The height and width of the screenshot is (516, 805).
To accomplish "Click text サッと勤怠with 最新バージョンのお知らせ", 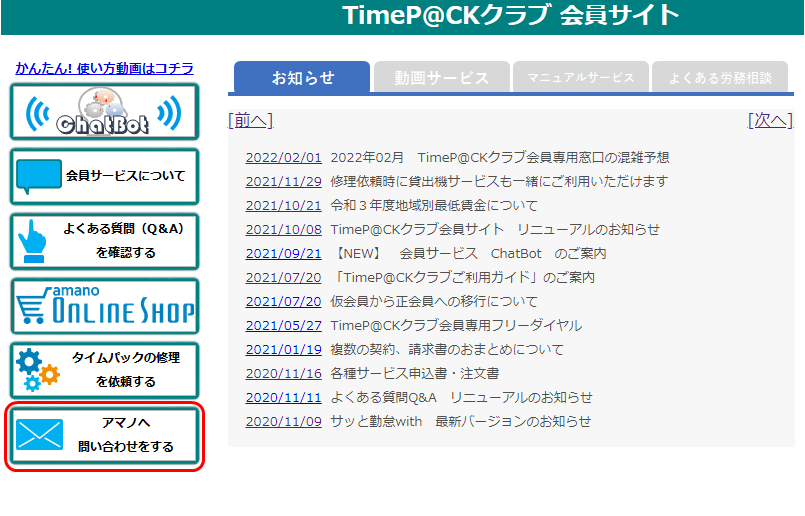I will click(461, 422).
